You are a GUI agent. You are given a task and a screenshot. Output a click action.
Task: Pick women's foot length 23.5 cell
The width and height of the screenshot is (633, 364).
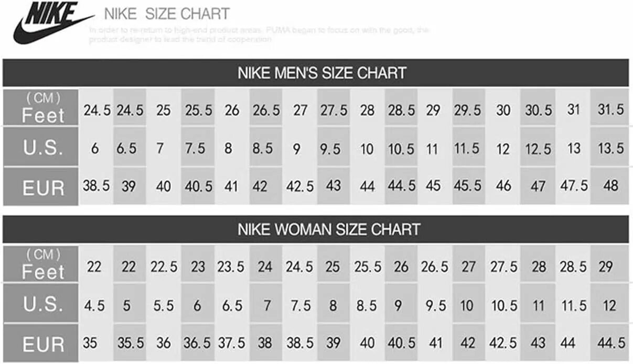click(231, 266)
